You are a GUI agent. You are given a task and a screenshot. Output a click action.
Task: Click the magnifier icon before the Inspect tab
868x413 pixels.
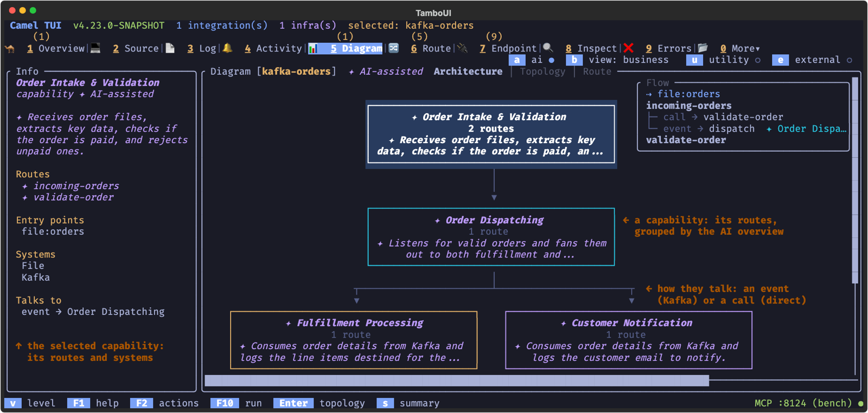point(548,48)
